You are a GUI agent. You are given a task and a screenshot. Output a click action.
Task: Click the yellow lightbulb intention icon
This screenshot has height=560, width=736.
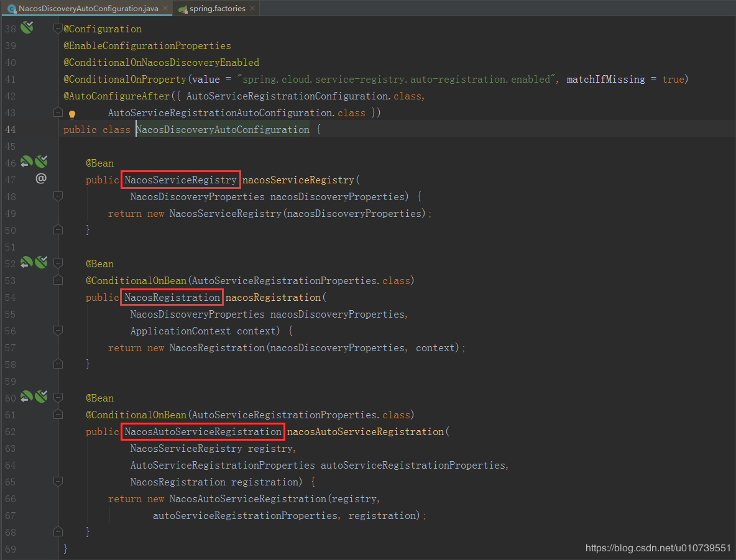pos(72,114)
